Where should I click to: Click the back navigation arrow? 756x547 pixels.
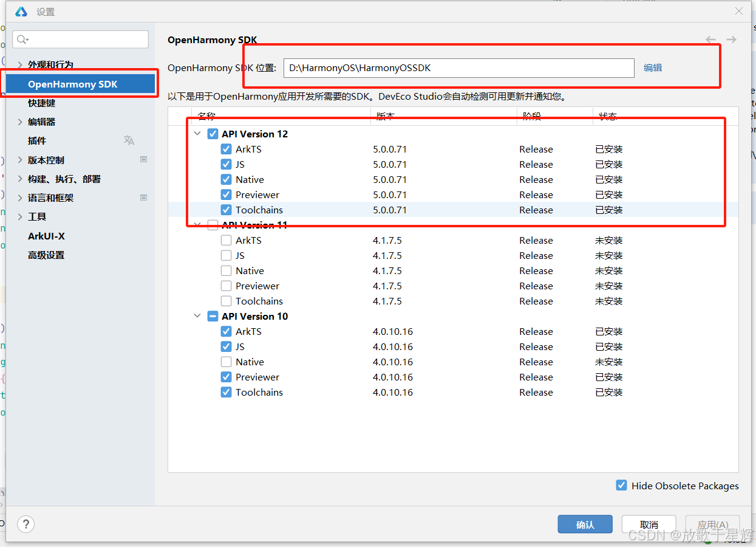710,40
